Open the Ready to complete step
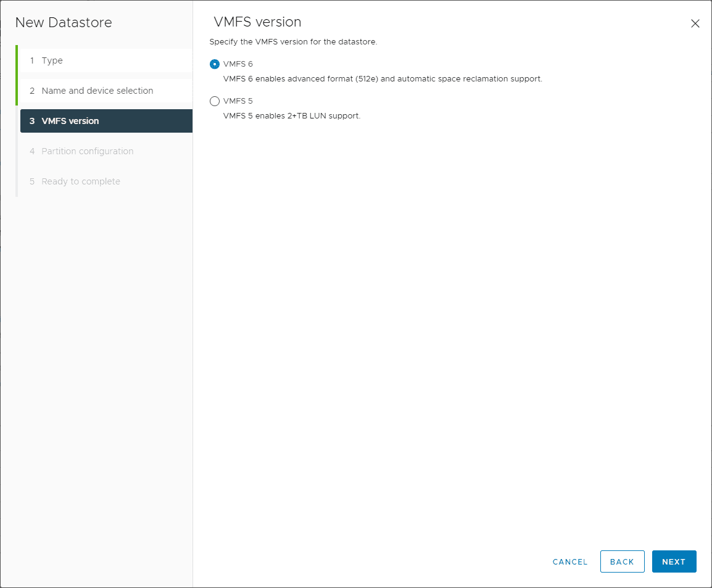The image size is (712, 588). pyautogui.click(x=81, y=181)
